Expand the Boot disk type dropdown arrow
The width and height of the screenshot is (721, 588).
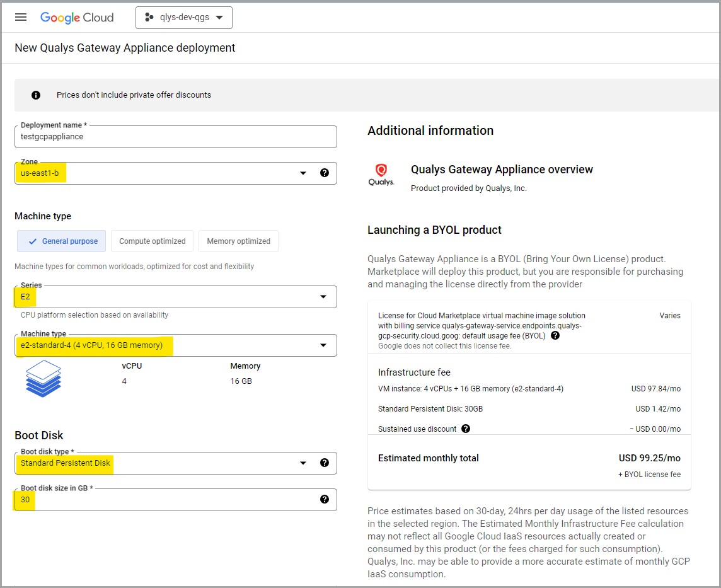point(303,463)
